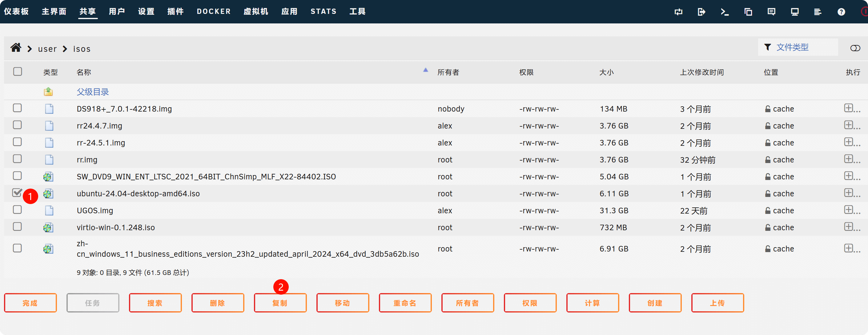Click the notifications speech-bubble icon
This screenshot has width=868, height=335.
pos(771,12)
